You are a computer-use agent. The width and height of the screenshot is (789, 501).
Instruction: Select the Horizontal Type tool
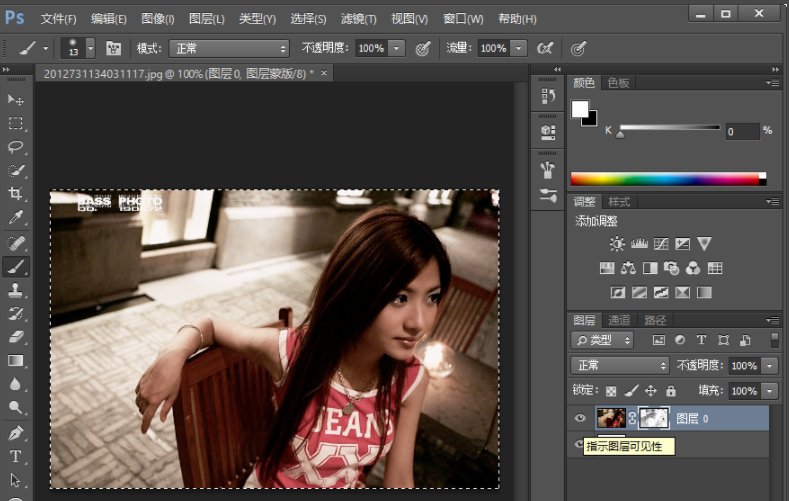tap(16, 456)
